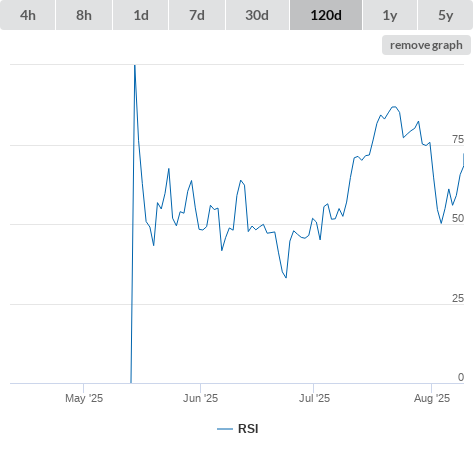Screen dimensions: 474x455
Task: Select the 4h time range tab
Action: [x=28, y=15]
